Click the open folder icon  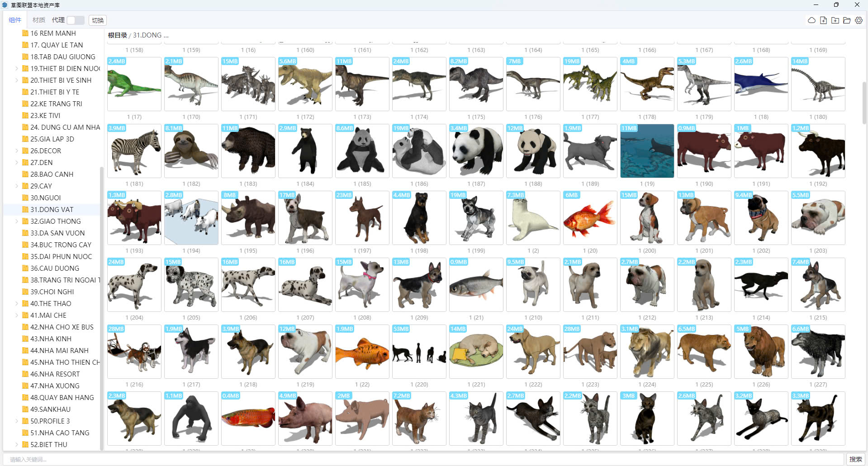pos(847,20)
